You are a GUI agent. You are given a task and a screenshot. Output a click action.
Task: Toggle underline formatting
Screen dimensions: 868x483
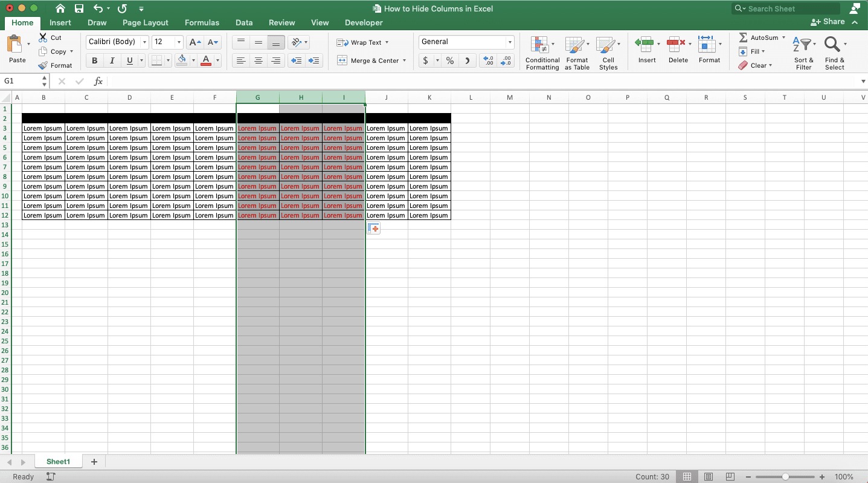point(129,60)
